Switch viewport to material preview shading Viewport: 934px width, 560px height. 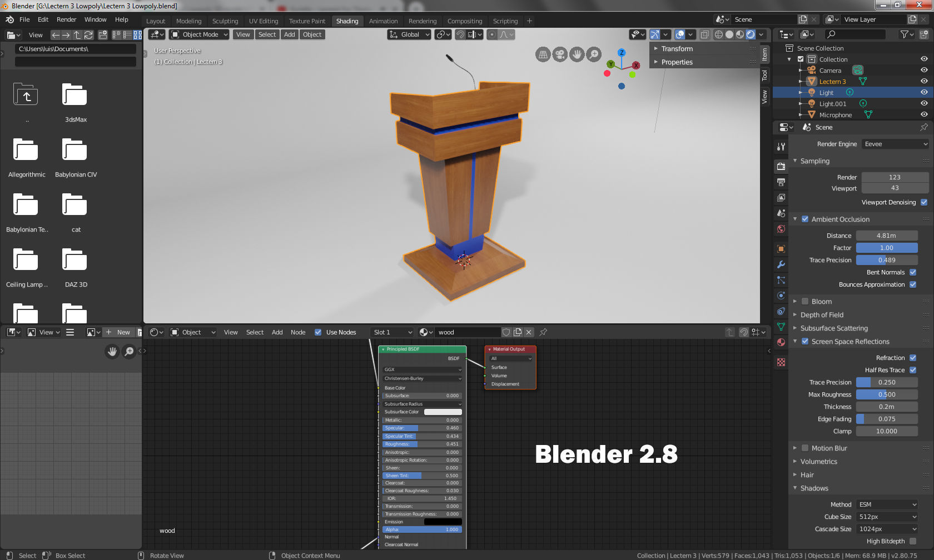pos(740,34)
